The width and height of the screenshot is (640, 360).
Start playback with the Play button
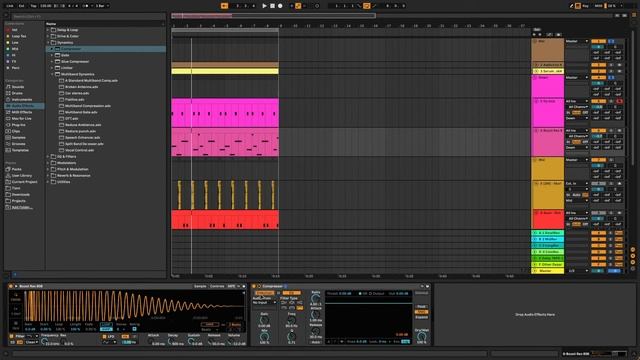pyautogui.click(x=264, y=6)
